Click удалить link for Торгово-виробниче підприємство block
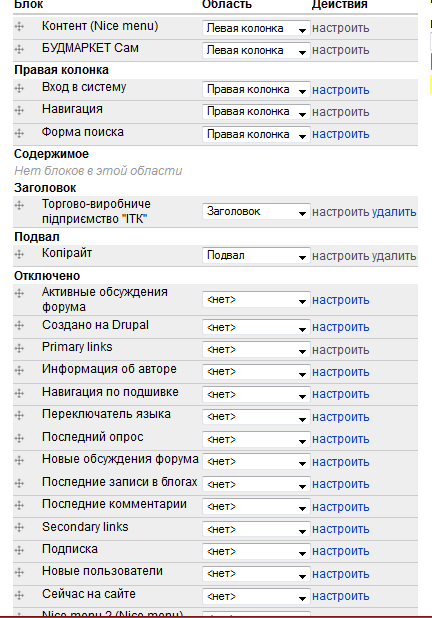Viewport: 432px width, 618px height. 394,212
